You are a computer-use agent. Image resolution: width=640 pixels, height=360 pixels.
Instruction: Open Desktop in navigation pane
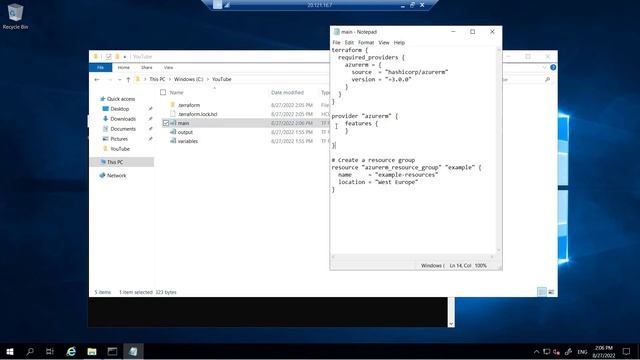point(120,109)
